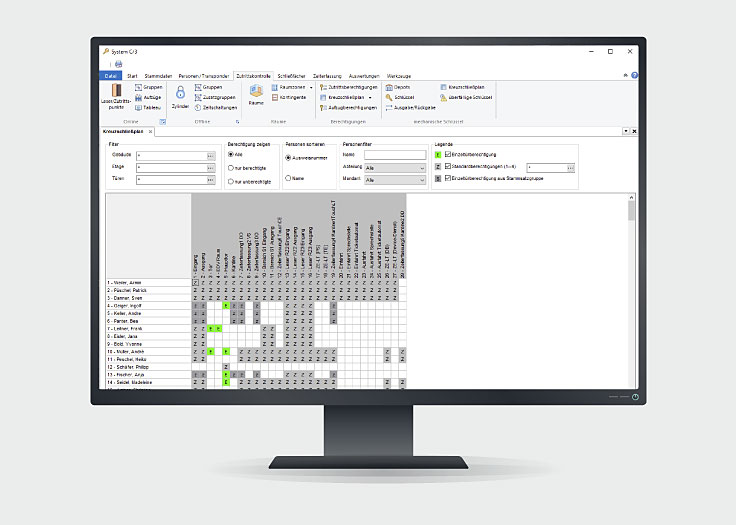This screenshot has width=736, height=525.
Task: Click the grey Z legend swatch
Action: point(438,167)
